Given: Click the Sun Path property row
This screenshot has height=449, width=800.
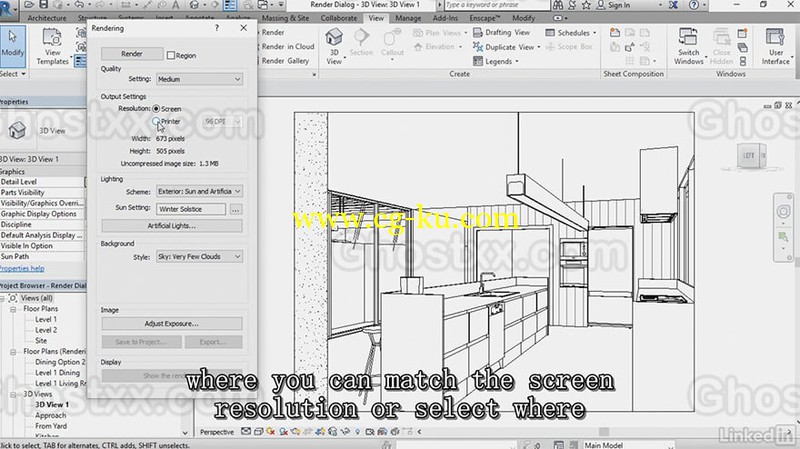Looking at the screenshot, I should pos(42,257).
